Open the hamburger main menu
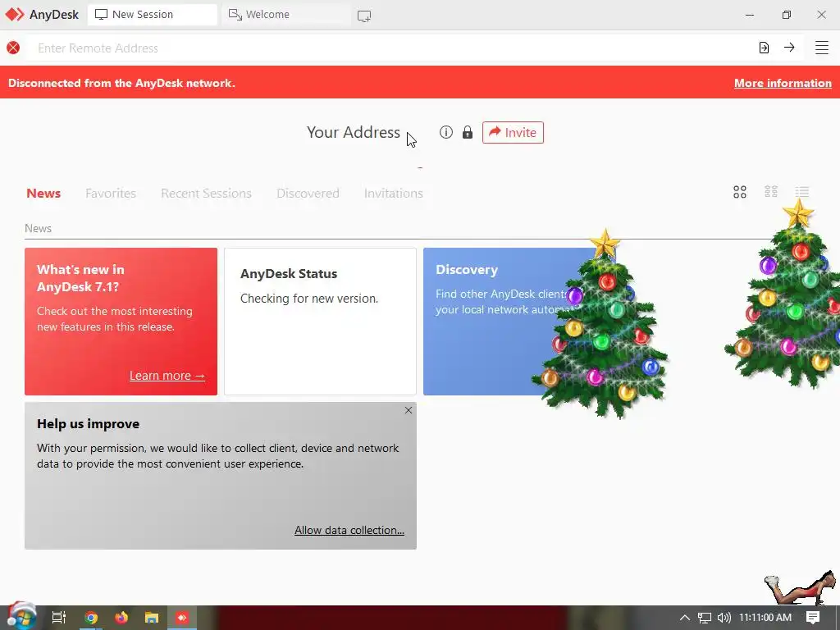Screen dimensions: 840x630 (x=822, y=48)
